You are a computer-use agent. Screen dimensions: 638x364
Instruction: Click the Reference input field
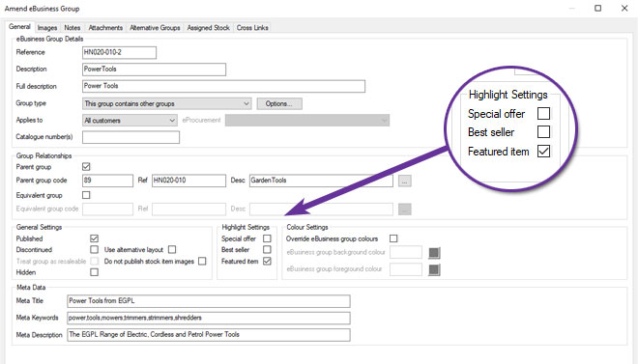pos(119,52)
